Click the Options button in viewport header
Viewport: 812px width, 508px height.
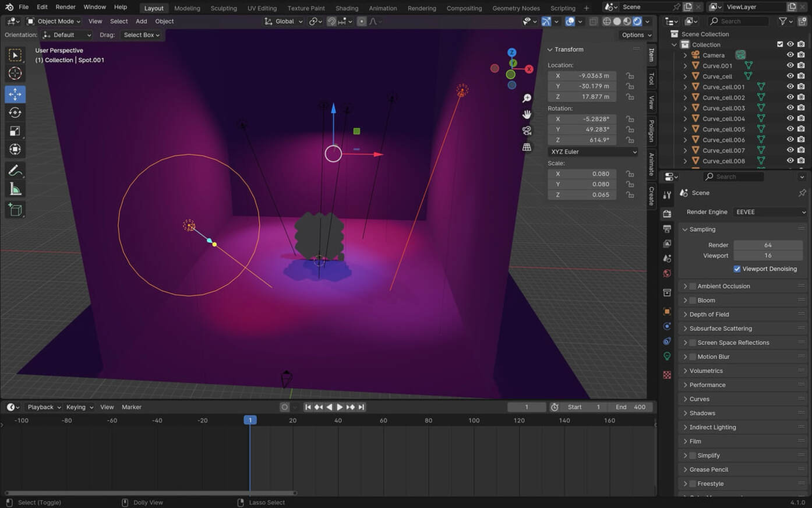[636, 35]
